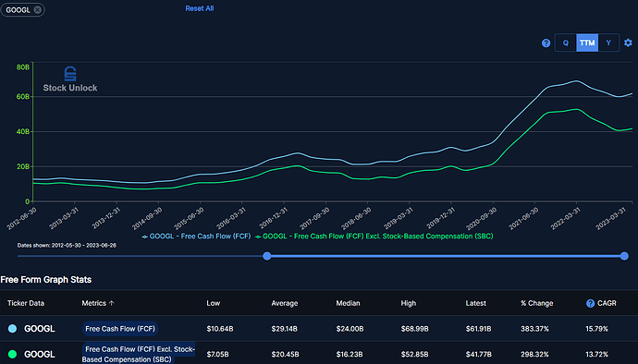This screenshot has height=364, width=638.
Task: Click light blue swatch for GOOGL FCF row
Action: 13,329
